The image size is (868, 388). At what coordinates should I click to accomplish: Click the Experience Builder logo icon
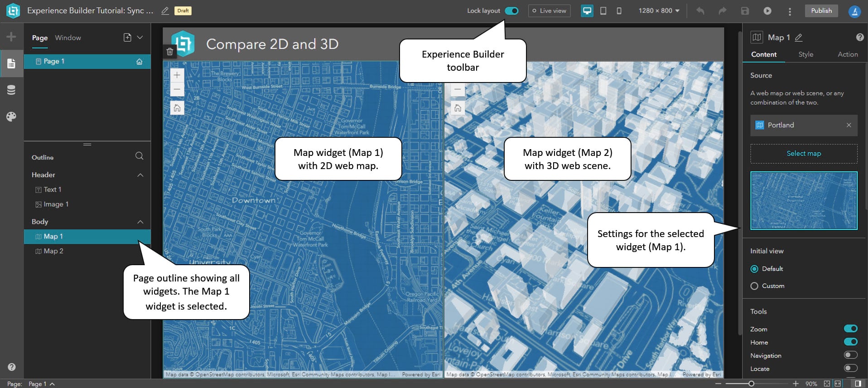pyautogui.click(x=13, y=10)
